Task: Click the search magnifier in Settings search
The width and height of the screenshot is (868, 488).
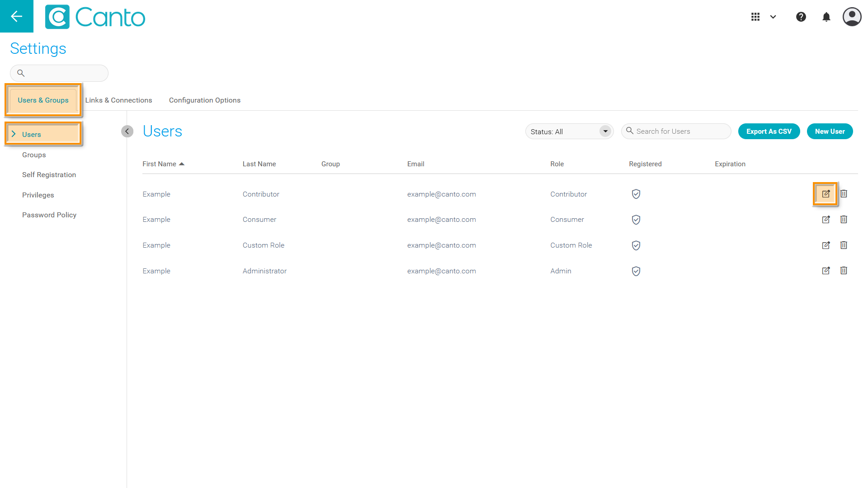Action: (x=21, y=73)
